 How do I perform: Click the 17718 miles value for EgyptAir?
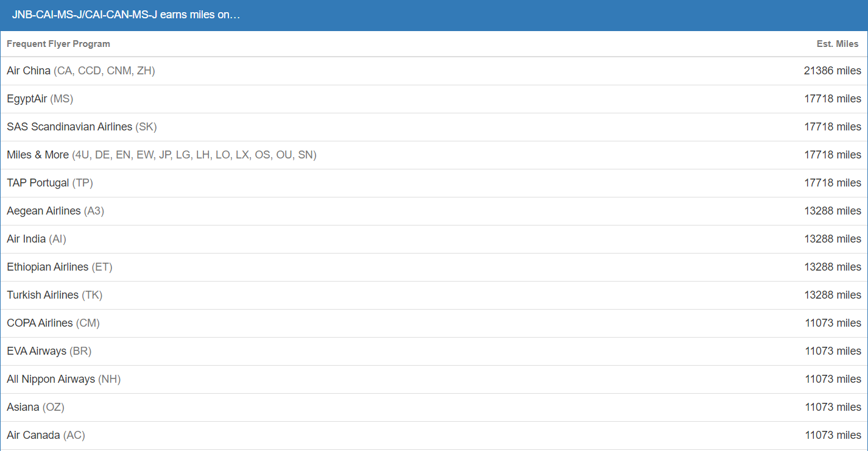(832, 99)
